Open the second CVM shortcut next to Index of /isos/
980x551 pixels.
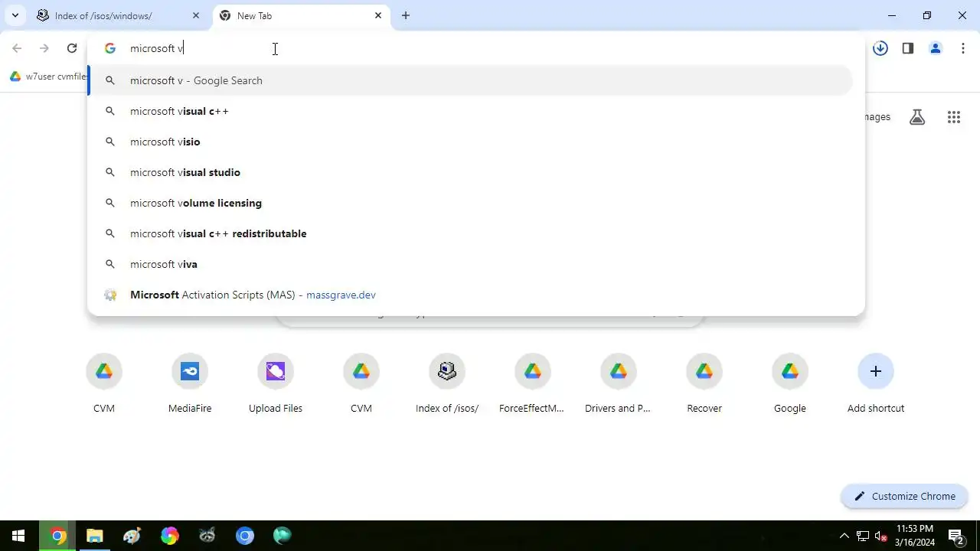(361, 385)
